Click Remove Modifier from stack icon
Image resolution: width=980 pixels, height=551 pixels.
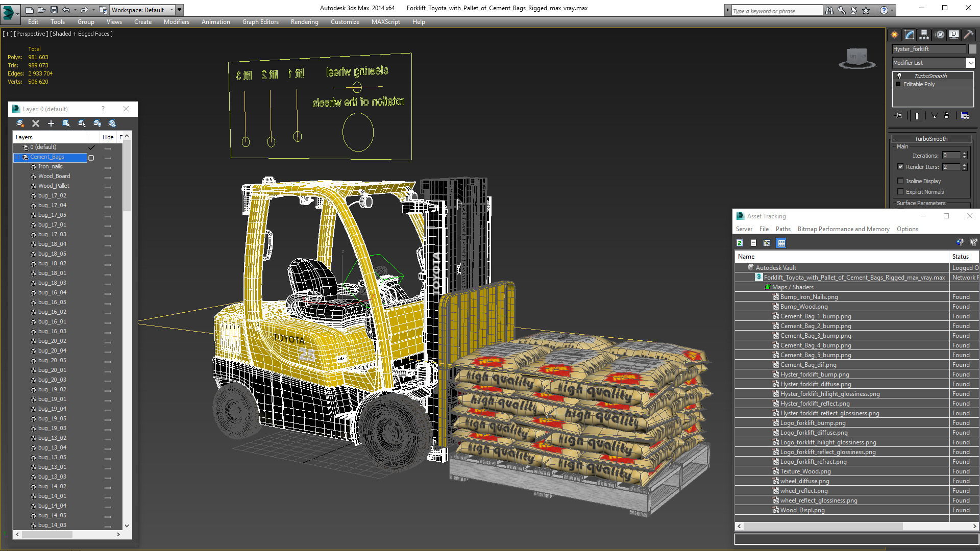[x=947, y=116]
